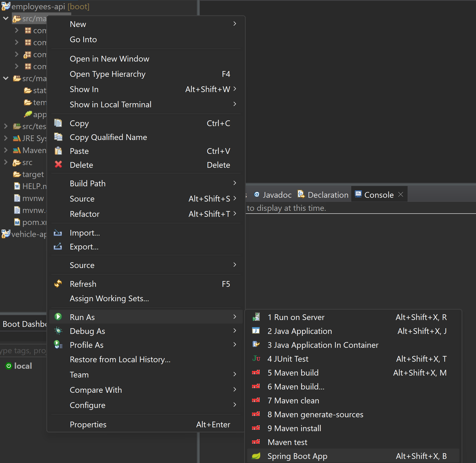Open the Build Path submenu arrow

click(235, 183)
